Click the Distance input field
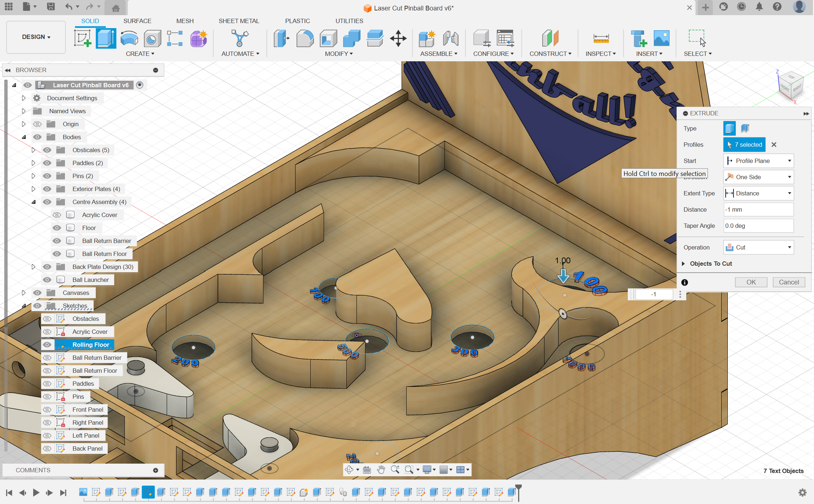This screenshot has height=504, width=814. tap(758, 209)
